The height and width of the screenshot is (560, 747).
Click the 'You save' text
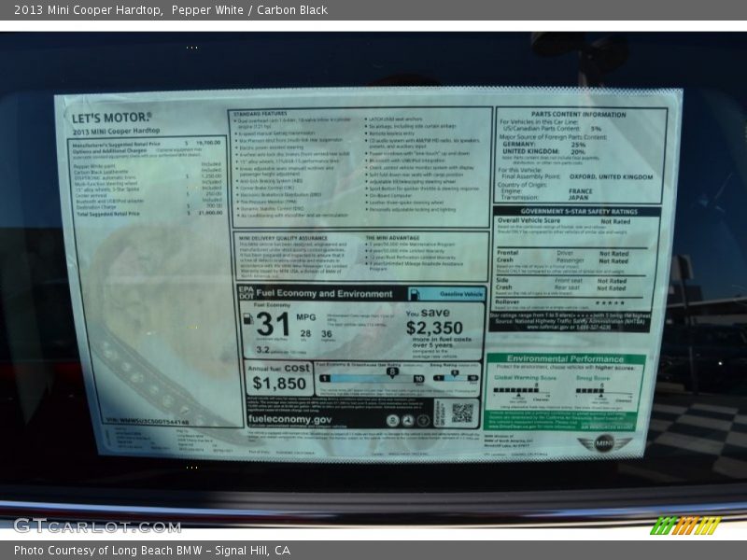pos(428,313)
